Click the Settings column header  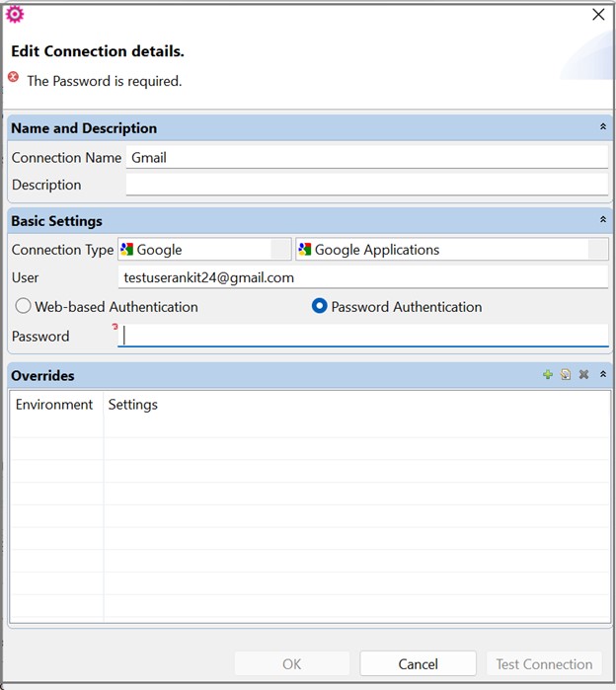pos(133,405)
